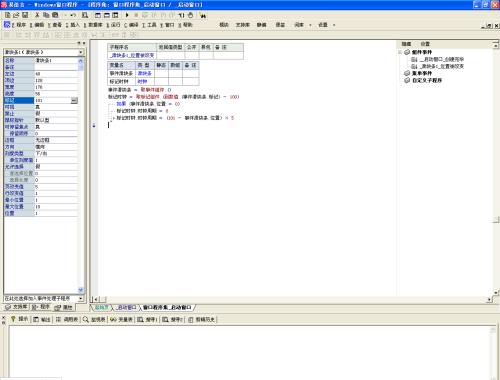
Task: Select 菜单事件 tree node
Action: 422,73
